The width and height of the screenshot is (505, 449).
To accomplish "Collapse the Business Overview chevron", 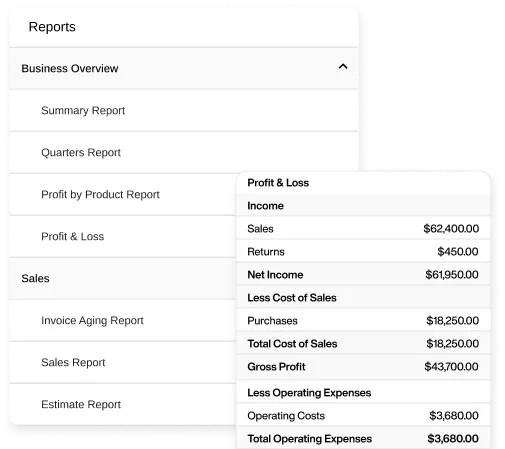I will click(343, 67).
